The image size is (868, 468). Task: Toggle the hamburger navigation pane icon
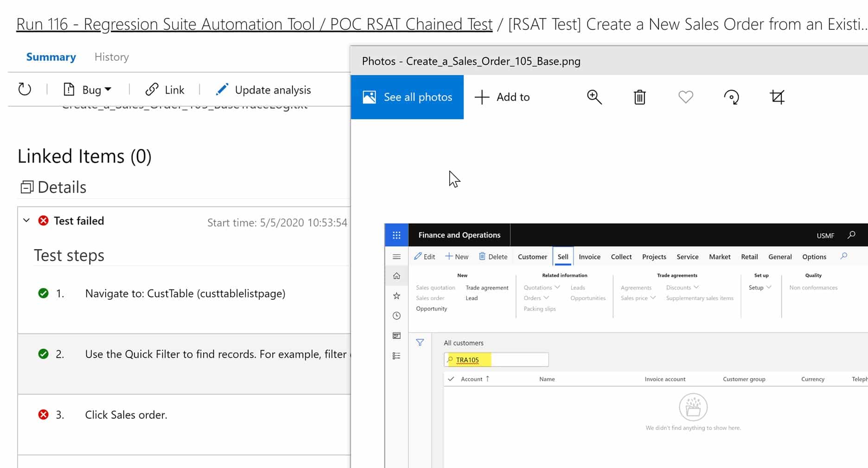pyautogui.click(x=396, y=256)
